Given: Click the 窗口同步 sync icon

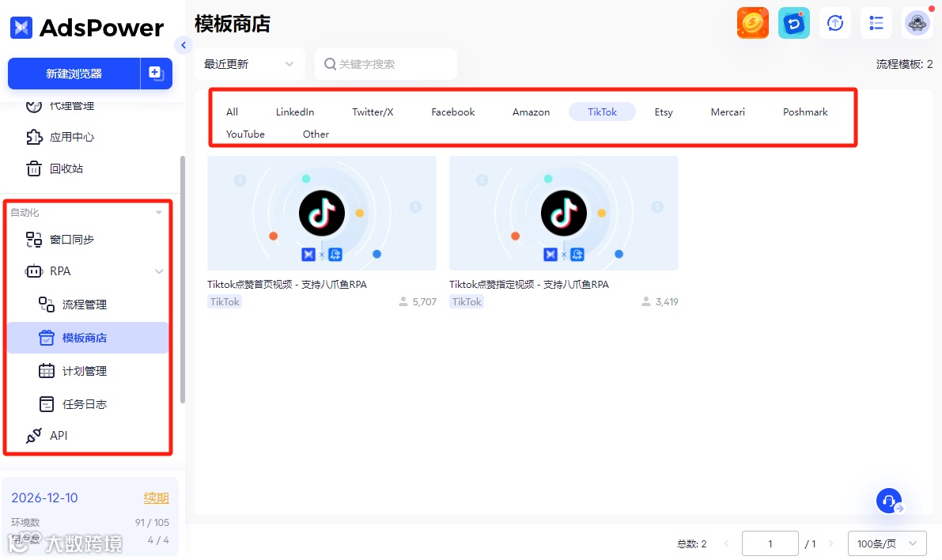Looking at the screenshot, I should coord(34,240).
